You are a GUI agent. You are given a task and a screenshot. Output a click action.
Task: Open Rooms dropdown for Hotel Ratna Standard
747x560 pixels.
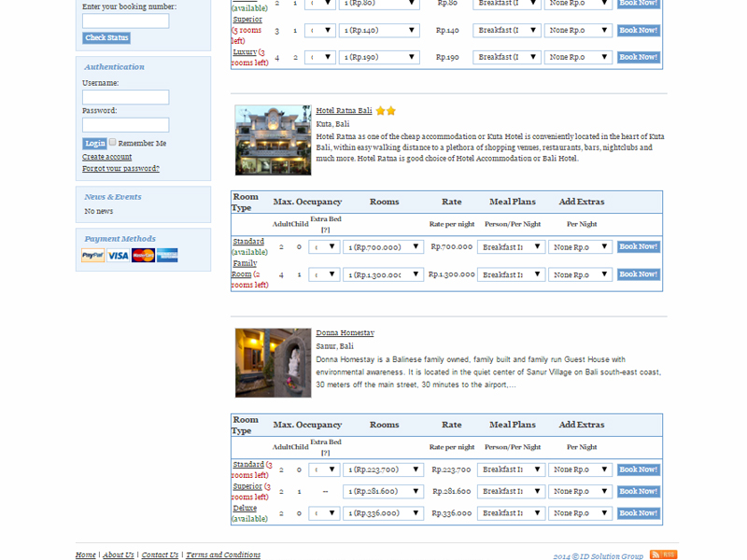pos(383,247)
